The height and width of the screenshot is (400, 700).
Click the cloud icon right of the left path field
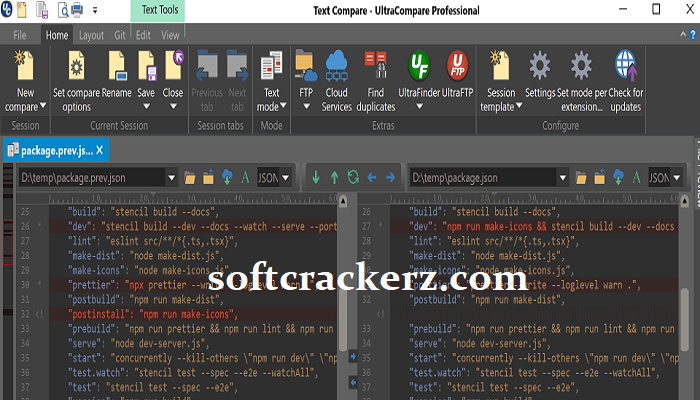(x=227, y=177)
